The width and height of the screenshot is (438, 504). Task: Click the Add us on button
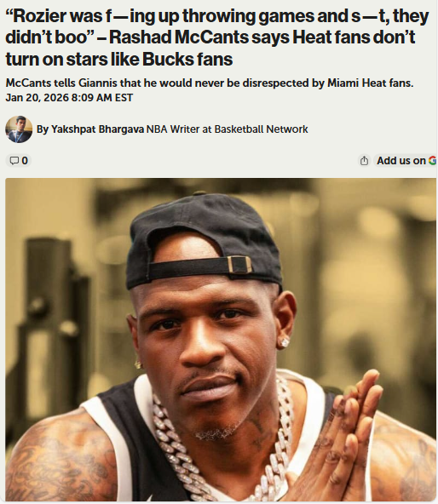point(406,160)
